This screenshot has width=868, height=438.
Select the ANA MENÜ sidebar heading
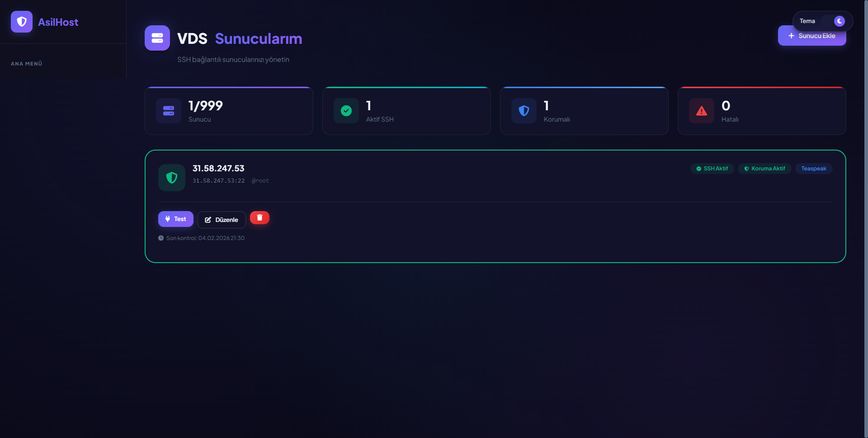click(x=27, y=64)
